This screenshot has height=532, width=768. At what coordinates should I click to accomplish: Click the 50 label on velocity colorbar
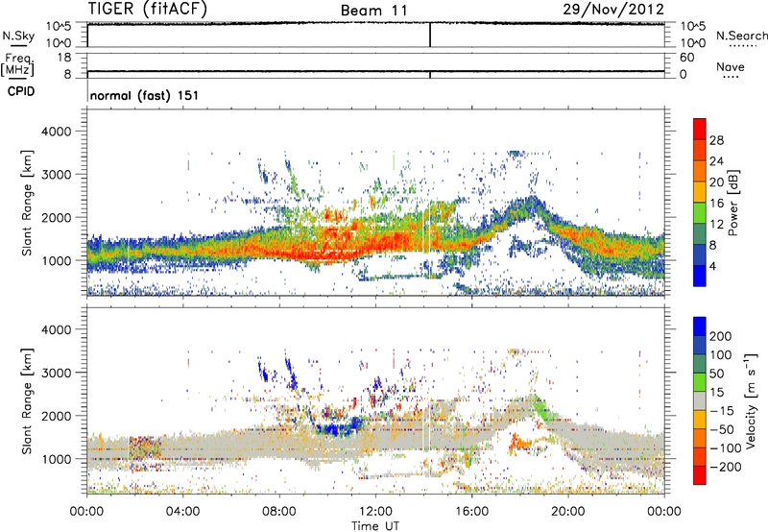pyautogui.click(x=716, y=374)
